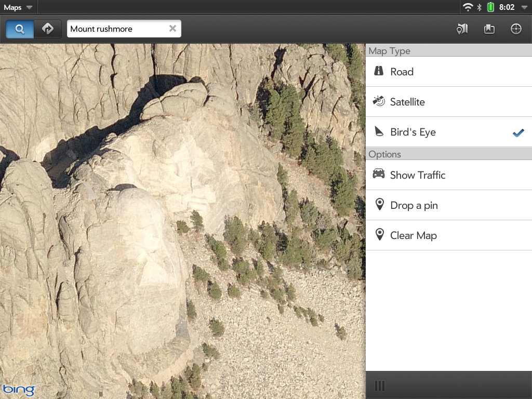The image size is (532, 399).
Task: Tap the Wi-Fi status icon
Action: click(x=468, y=7)
